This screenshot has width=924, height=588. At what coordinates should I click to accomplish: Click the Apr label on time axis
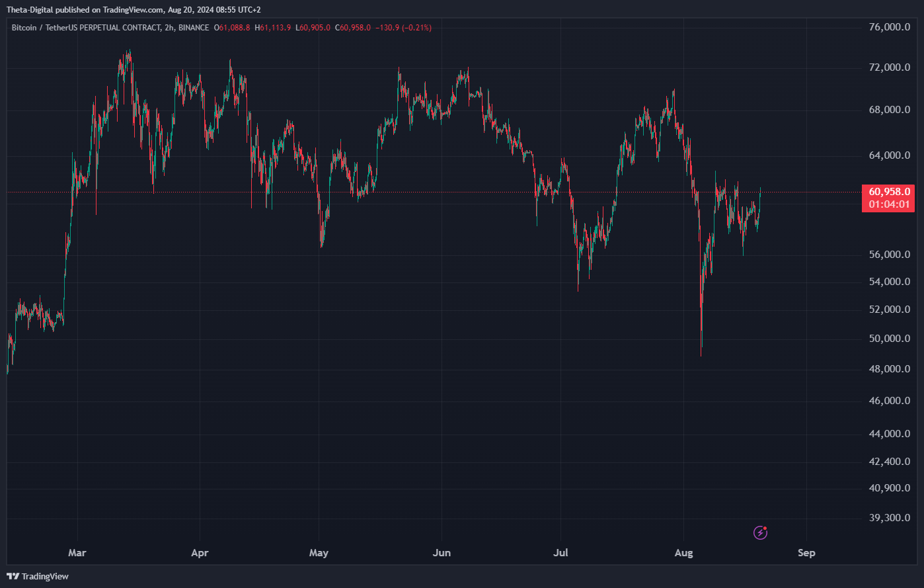tap(200, 553)
